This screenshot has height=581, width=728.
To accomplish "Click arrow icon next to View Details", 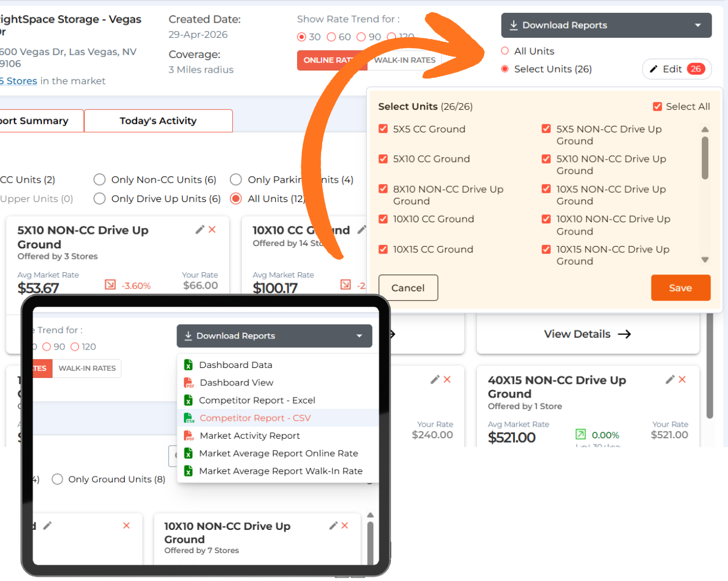I will click(x=625, y=334).
